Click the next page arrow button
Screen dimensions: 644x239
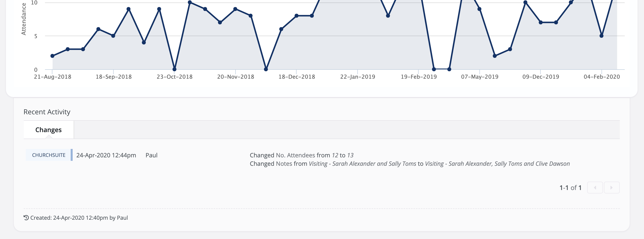[x=612, y=188]
